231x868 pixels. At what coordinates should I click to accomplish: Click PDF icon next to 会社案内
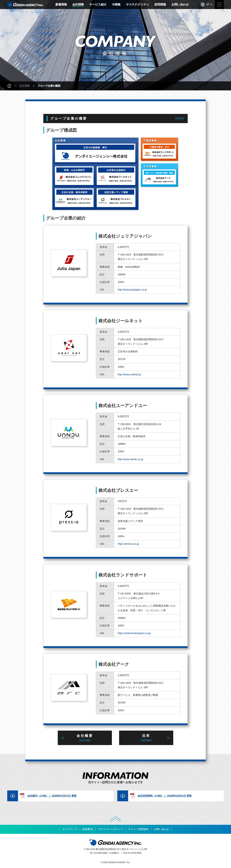22,796
